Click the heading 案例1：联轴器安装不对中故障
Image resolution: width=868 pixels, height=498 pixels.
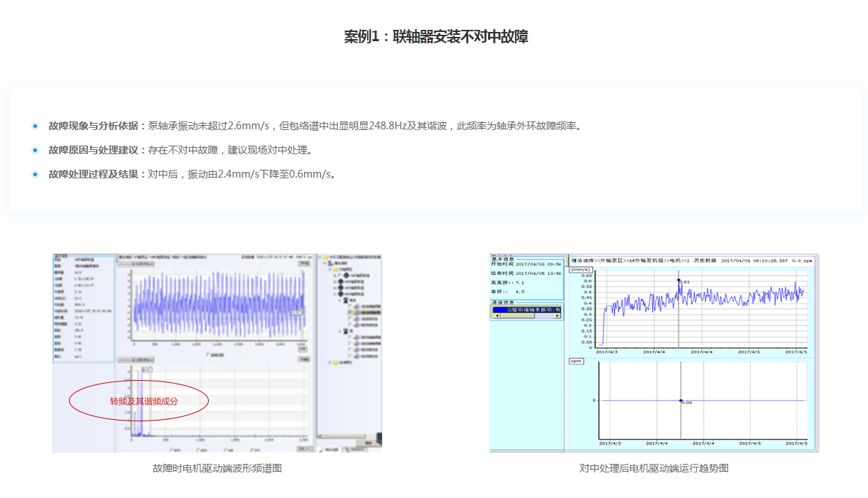435,37
